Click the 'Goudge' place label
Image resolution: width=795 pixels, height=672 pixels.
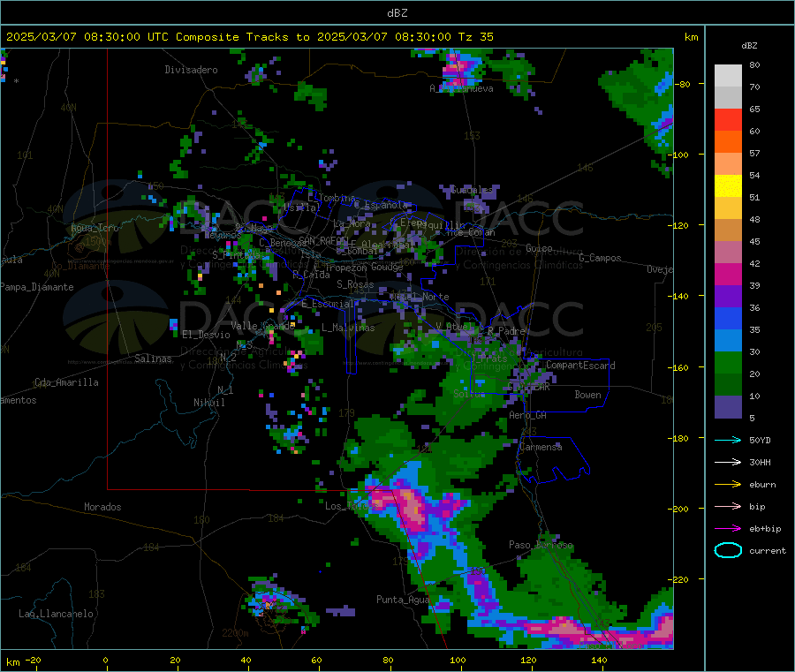(387, 267)
